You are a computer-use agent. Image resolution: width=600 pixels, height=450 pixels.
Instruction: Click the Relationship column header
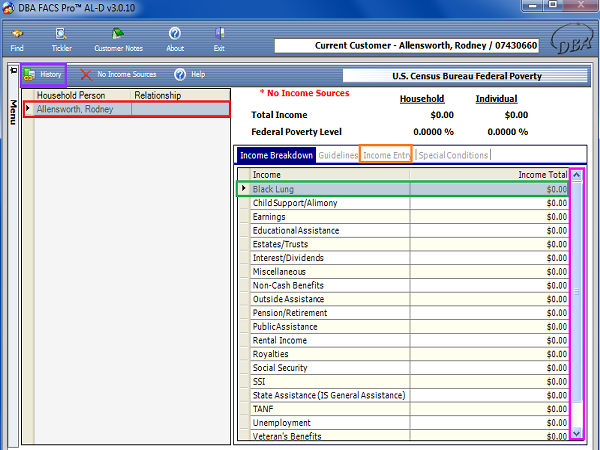tap(181, 95)
